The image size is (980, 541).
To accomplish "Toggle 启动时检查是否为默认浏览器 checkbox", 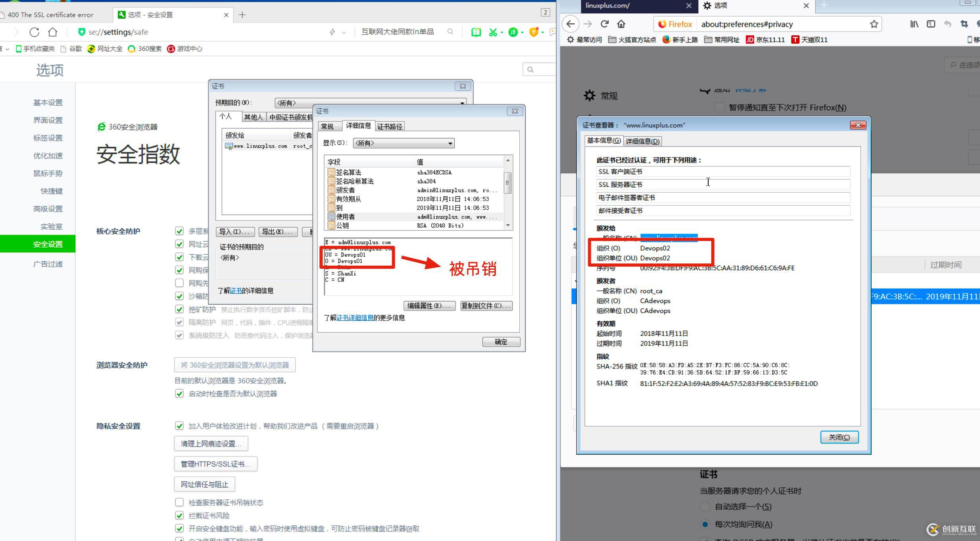I will pyautogui.click(x=179, y=393).
